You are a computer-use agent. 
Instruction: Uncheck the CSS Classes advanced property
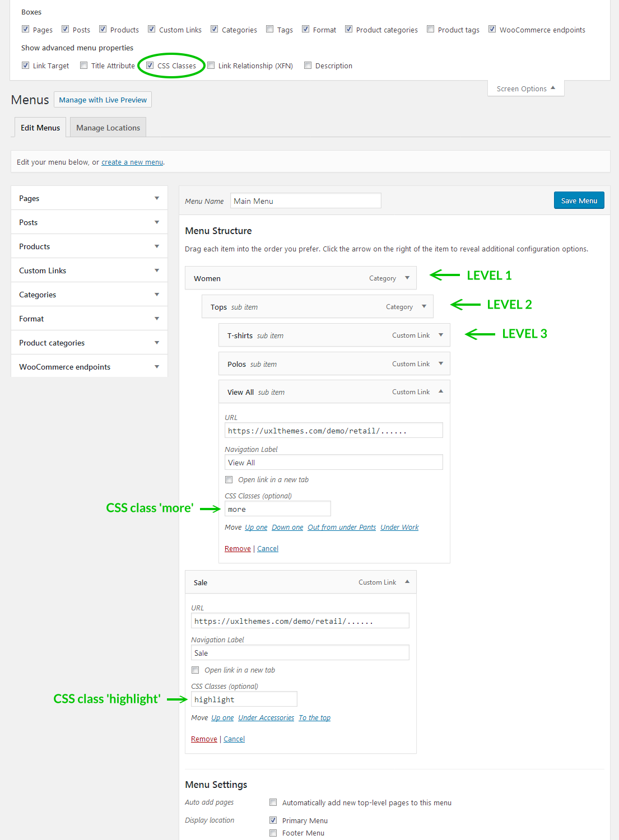pyautogui.click(x=150, y=65)
